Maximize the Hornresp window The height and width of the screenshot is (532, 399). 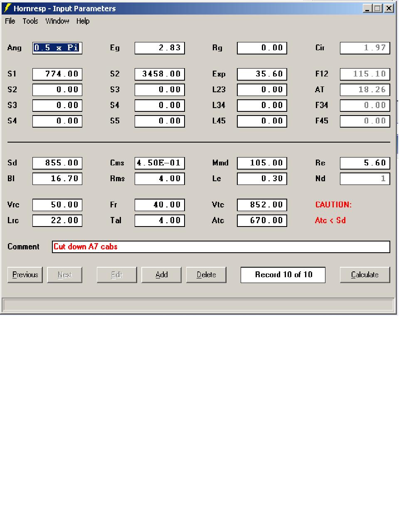click(x=377, y=8)
